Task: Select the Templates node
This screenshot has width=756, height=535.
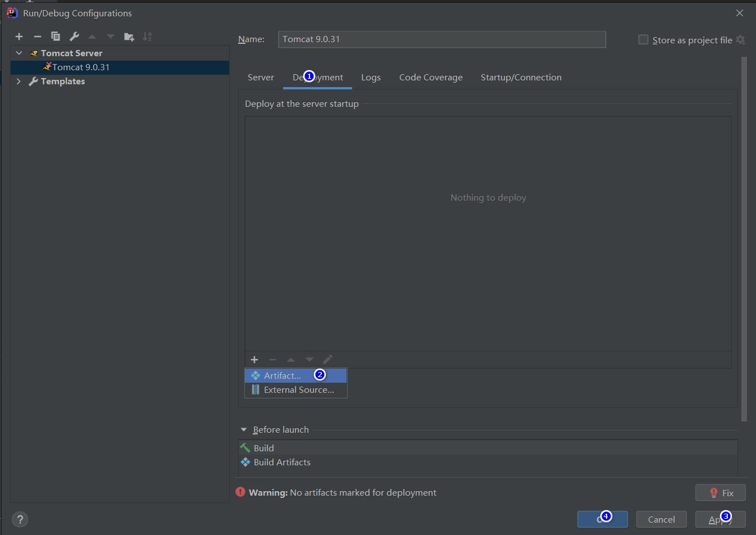Action: click(120, 81)
